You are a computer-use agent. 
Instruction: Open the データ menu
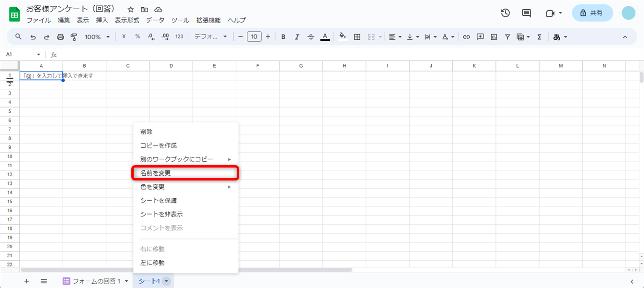click(155, 20)
